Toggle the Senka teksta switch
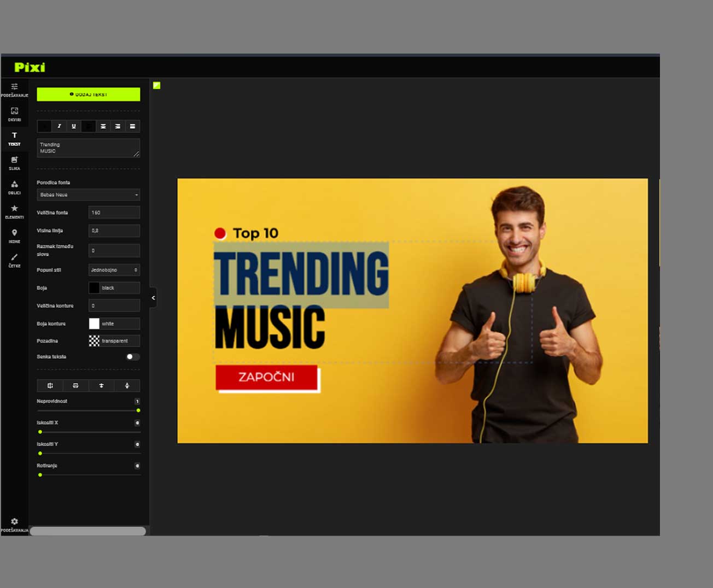This screenshot has width=713, height=588. (132, 357)
